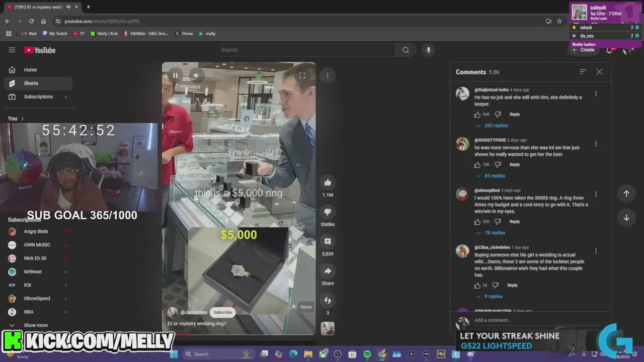Bookmark this page with the star icon
The width and height of the screenshot is (644, 362).
click(559, 21)
